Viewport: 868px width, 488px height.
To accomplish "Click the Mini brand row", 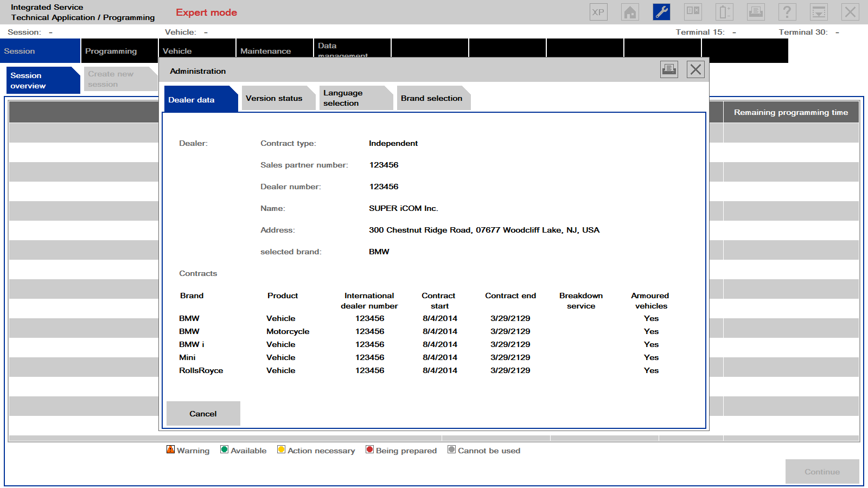I will [187, 357].
